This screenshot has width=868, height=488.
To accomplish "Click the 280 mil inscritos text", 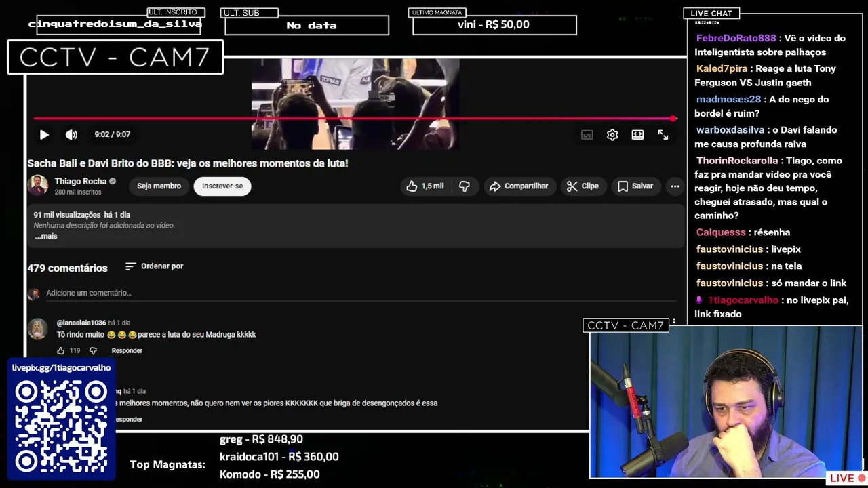I will [78, 192].
